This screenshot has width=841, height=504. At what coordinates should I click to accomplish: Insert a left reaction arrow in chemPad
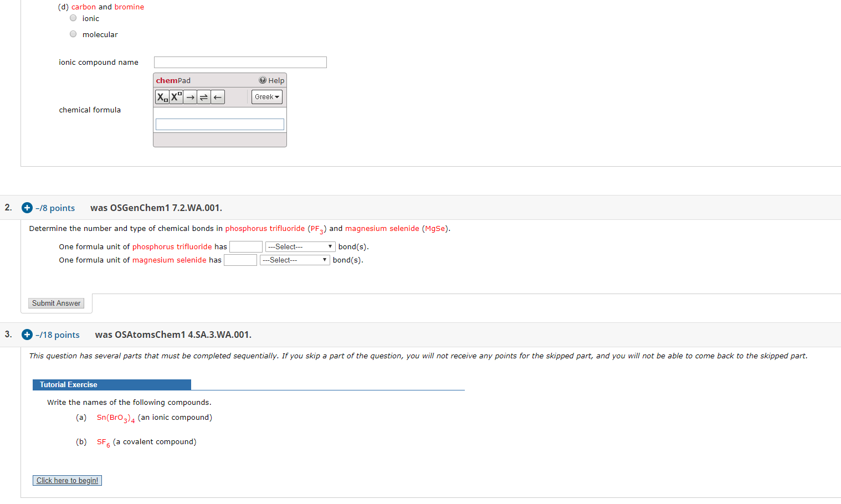(x=217, y=96)
